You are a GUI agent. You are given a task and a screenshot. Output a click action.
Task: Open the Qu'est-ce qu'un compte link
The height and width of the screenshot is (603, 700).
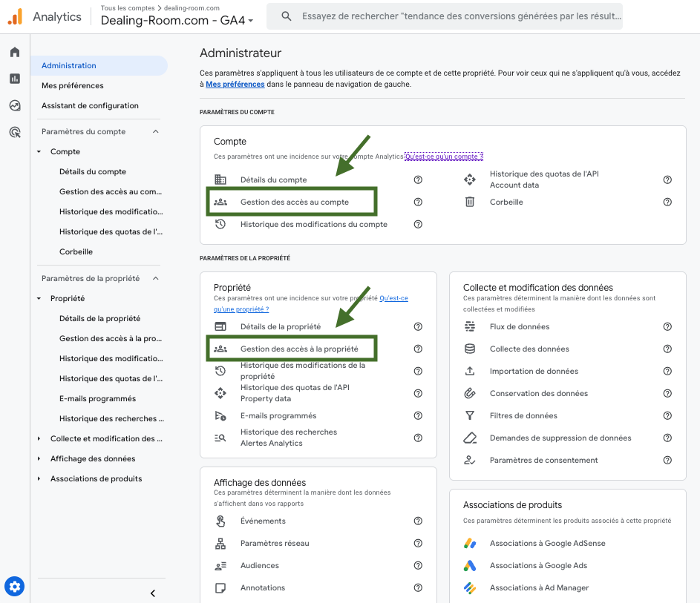pyautogui.click(x=444, y=156)
